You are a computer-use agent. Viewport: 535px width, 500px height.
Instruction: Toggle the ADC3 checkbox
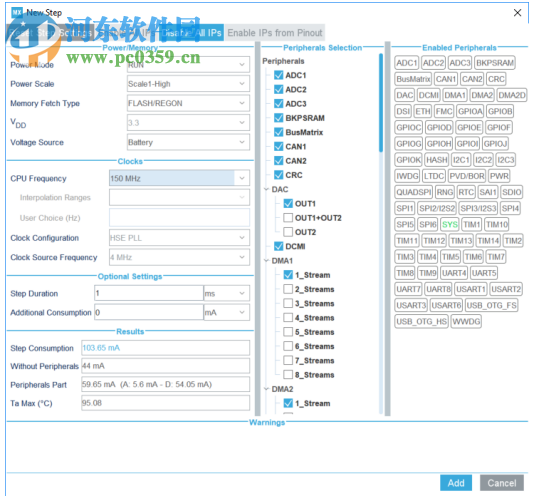point(278,104)
